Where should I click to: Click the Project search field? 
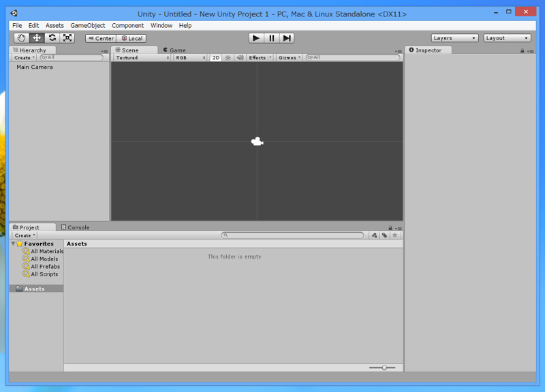click(x=292, y=235)
